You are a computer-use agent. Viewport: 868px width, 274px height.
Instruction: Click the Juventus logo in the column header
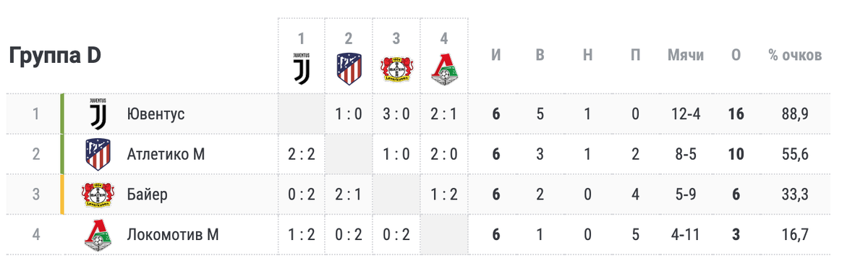pos(301,67)
